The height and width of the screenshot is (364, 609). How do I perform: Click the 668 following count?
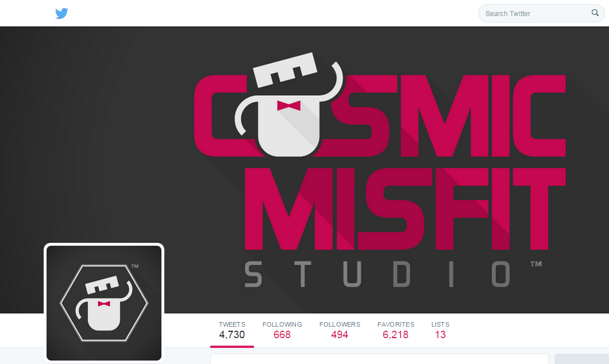(x=282, y=335)
